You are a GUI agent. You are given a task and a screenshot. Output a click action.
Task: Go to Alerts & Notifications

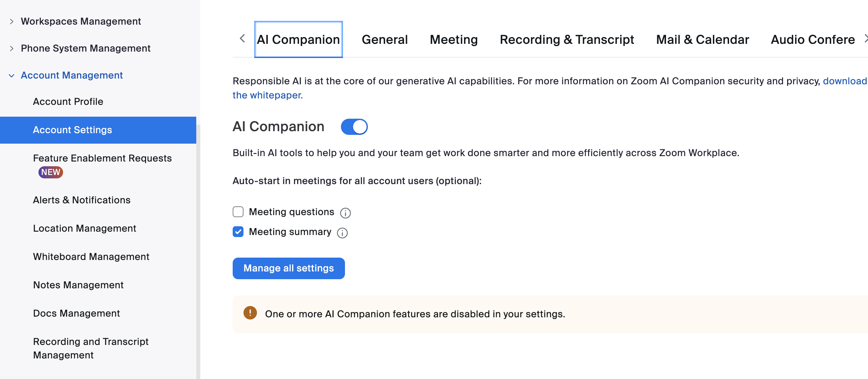tap(82, 200)
